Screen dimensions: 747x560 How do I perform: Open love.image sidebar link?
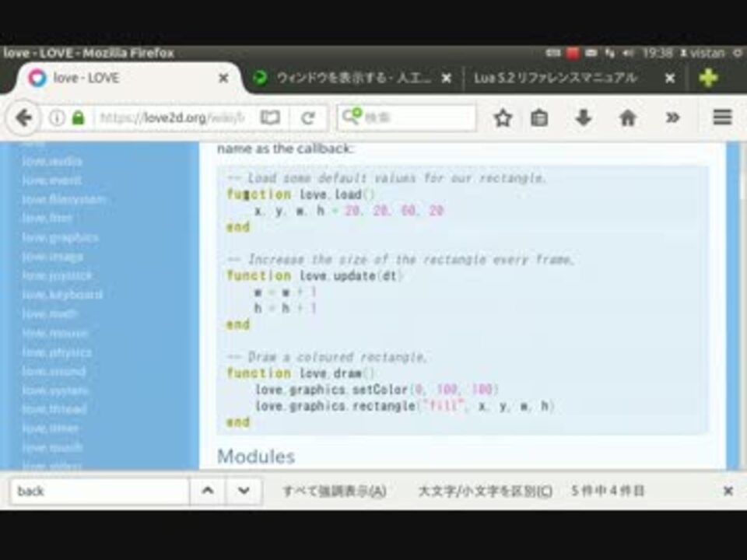[52, 256]
